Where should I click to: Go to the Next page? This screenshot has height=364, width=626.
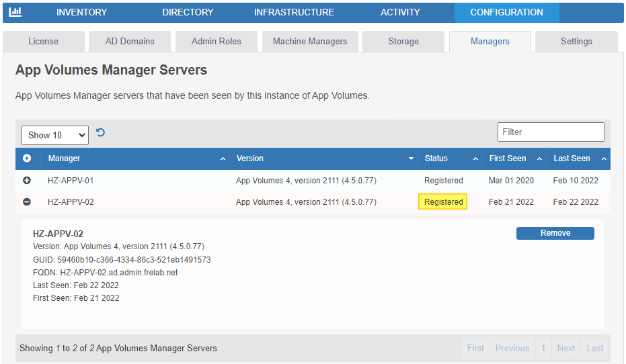click(x=565, y=348)
